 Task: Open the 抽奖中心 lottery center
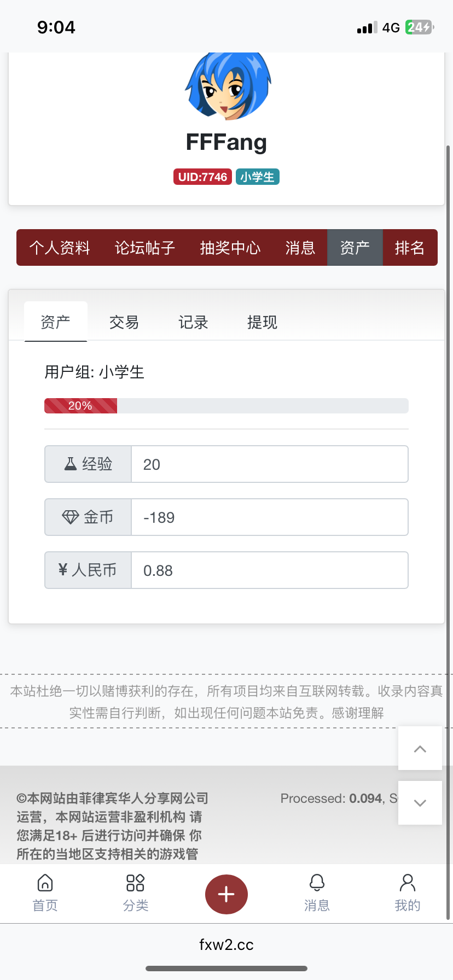click(x=229, y=248)
